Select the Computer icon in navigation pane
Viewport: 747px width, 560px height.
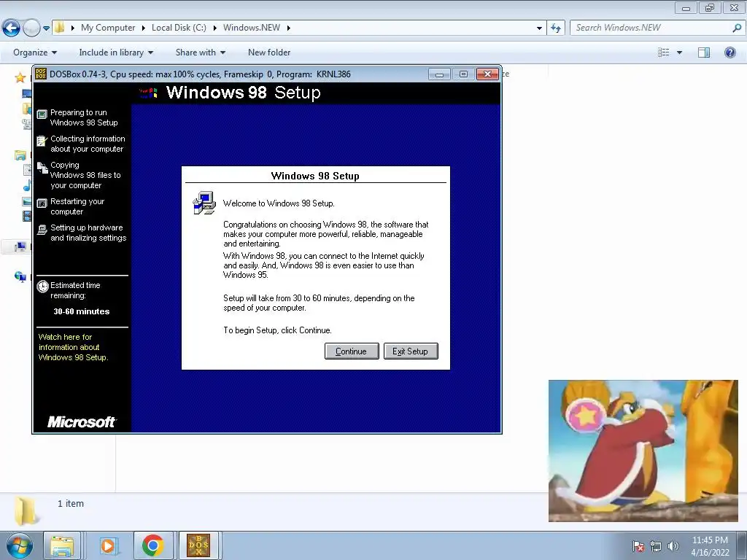point(20,246)
